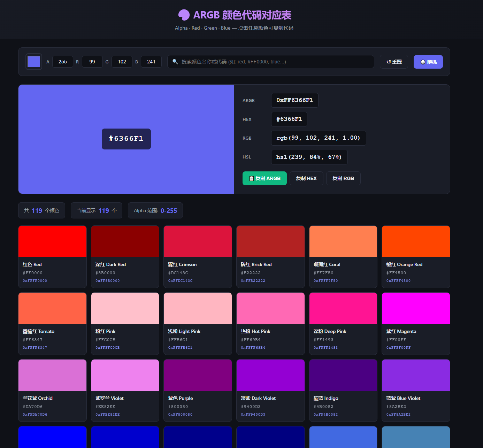Edit the Alpha value field showing 255
The image size is (483, 448).
pyautogui.click(x=63, y=62)
